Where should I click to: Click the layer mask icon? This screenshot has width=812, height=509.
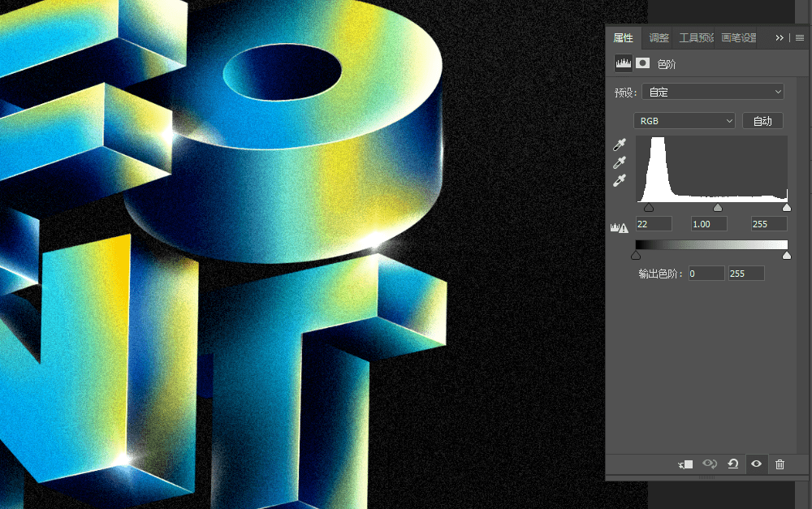[x=643, y=63]
